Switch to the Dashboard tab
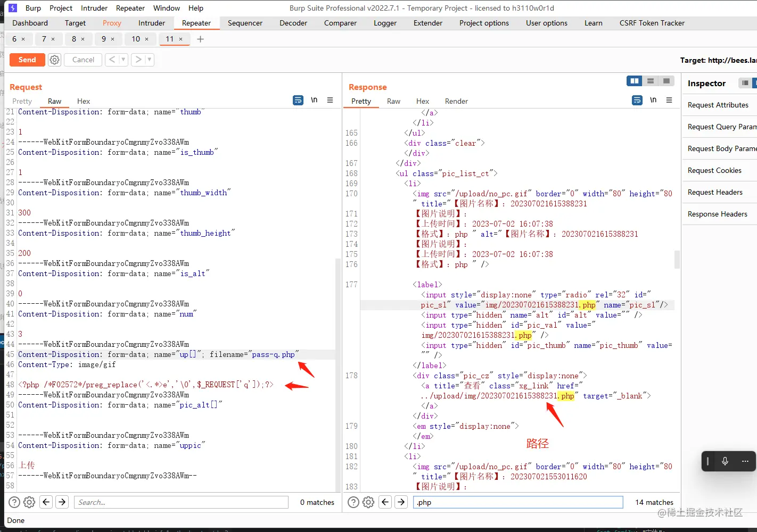This screenshot has width=757, height=532. point(30,23)
